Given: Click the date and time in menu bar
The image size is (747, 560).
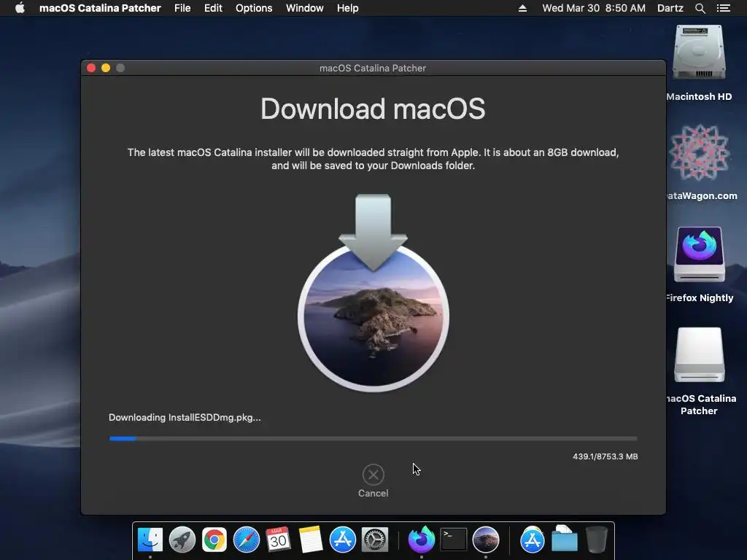Looking at the screenshot, I should pos(594,8).
